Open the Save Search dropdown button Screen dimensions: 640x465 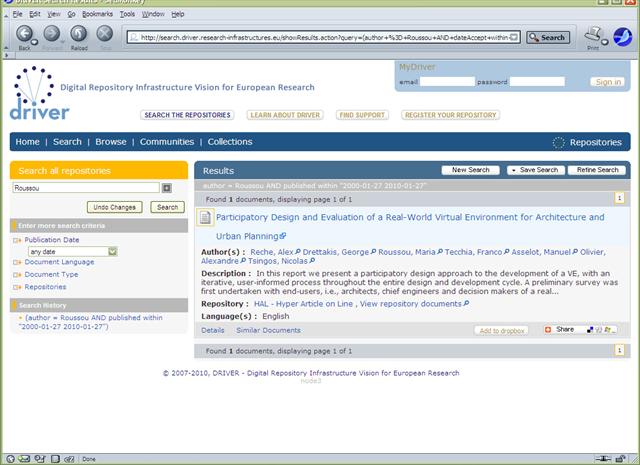point(536,170)
